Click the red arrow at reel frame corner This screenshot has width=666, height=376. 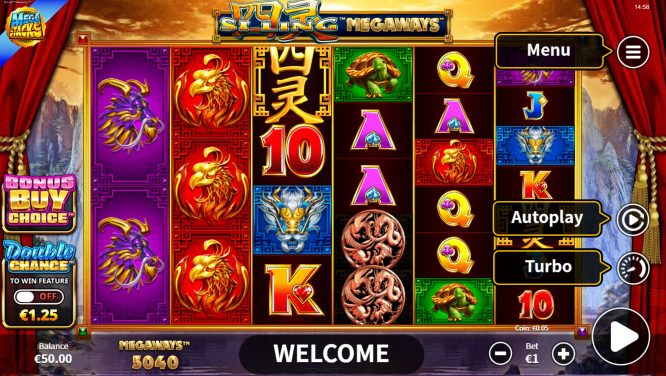[82, 40]
